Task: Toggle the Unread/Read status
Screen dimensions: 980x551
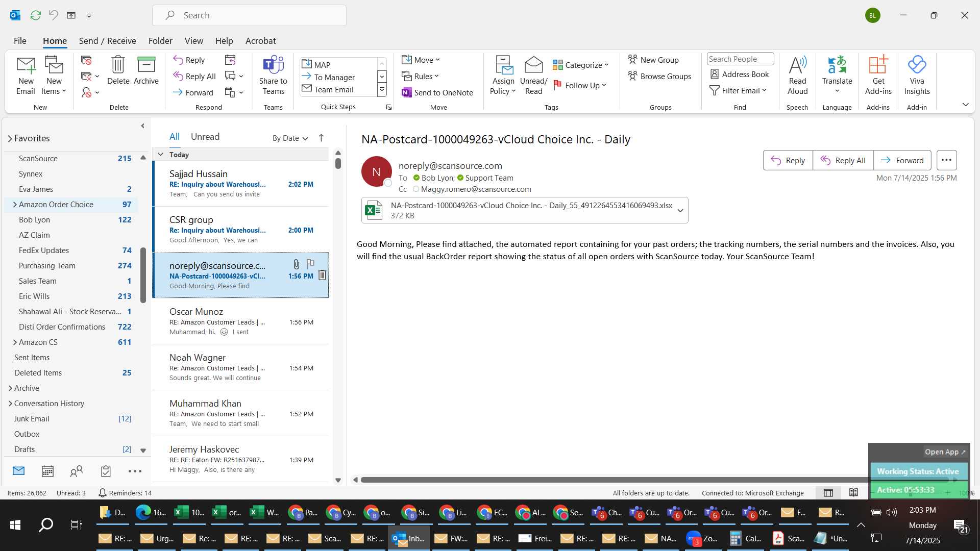Action: coord(533,76)
